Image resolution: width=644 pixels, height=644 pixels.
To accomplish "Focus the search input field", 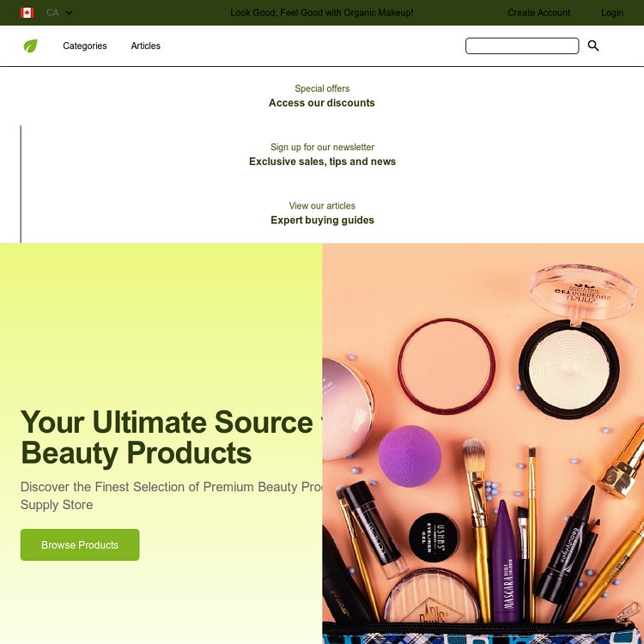I will click(x=522, y=46).
